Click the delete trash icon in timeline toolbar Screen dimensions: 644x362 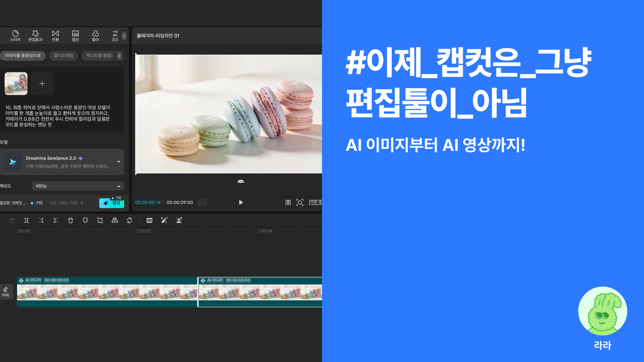point(70,220)
